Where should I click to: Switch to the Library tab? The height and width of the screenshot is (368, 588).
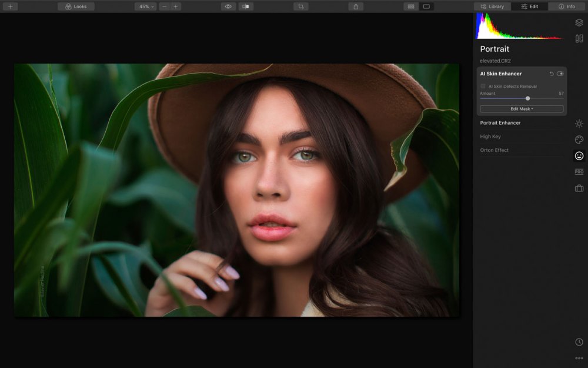[x=492, y=6]
